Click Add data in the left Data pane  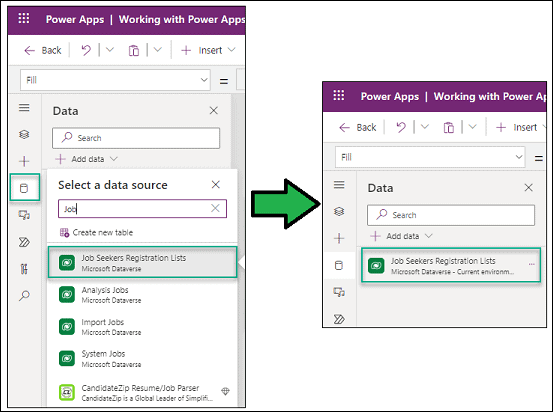(86, 159)
